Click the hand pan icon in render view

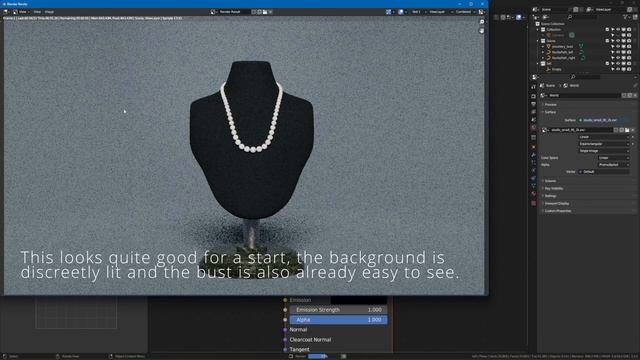click(x=482, y=31)
